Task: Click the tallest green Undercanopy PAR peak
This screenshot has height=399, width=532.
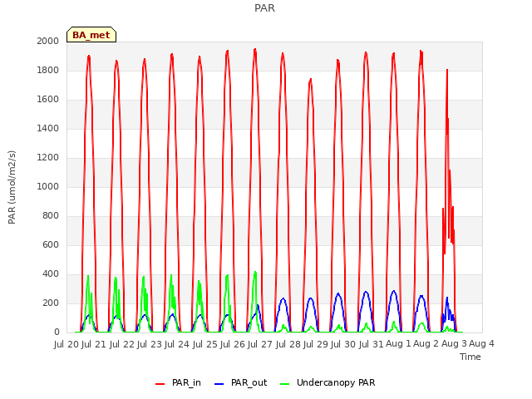Action: [x=255, y=272]
